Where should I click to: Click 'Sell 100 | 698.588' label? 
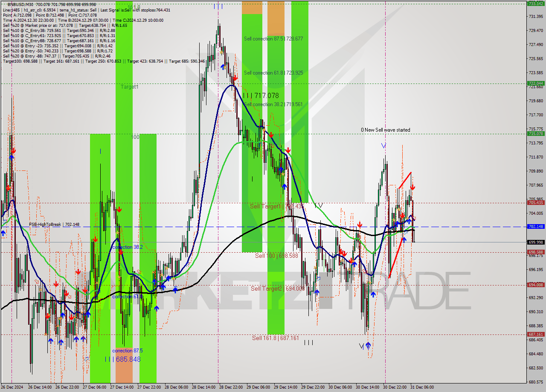click(276, 256)
